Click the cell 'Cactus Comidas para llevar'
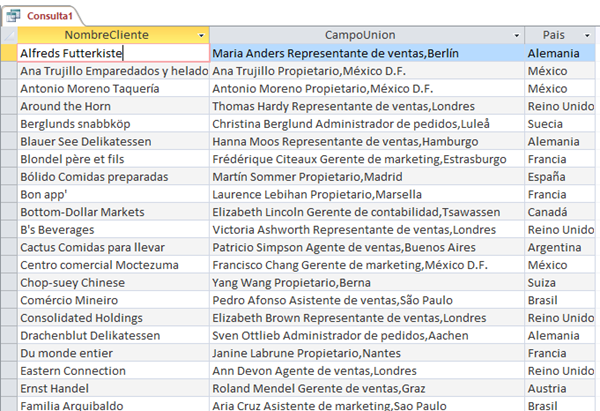The height and width of the screenshot is (411, 600). pos(113,247)
